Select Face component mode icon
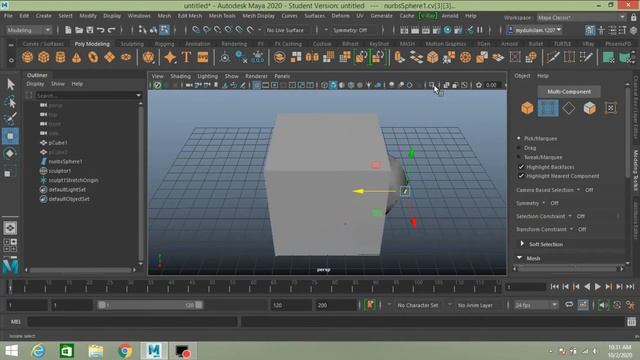Image resolution: width=640 pixels, height=360 pixels. tap(590, 108)
